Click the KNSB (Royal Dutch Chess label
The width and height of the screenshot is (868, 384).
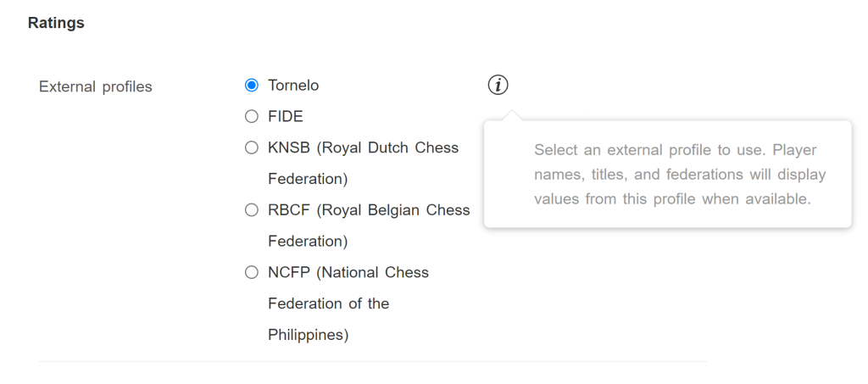(x=363, y=148)
